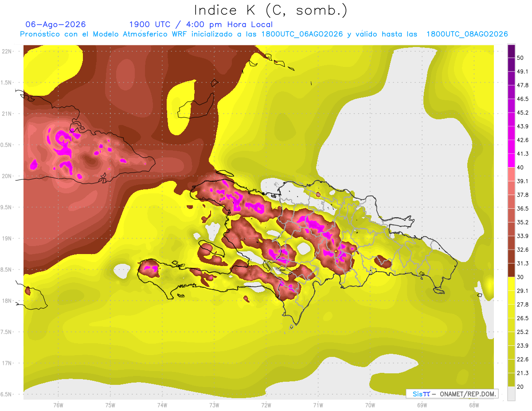Pick the light gray swatch below 20
532x411 pixels.
[511, 393]
